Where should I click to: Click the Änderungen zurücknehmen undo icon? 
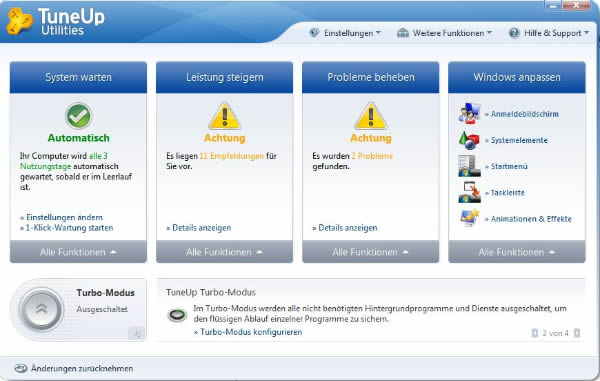click(x=21, y=368)
